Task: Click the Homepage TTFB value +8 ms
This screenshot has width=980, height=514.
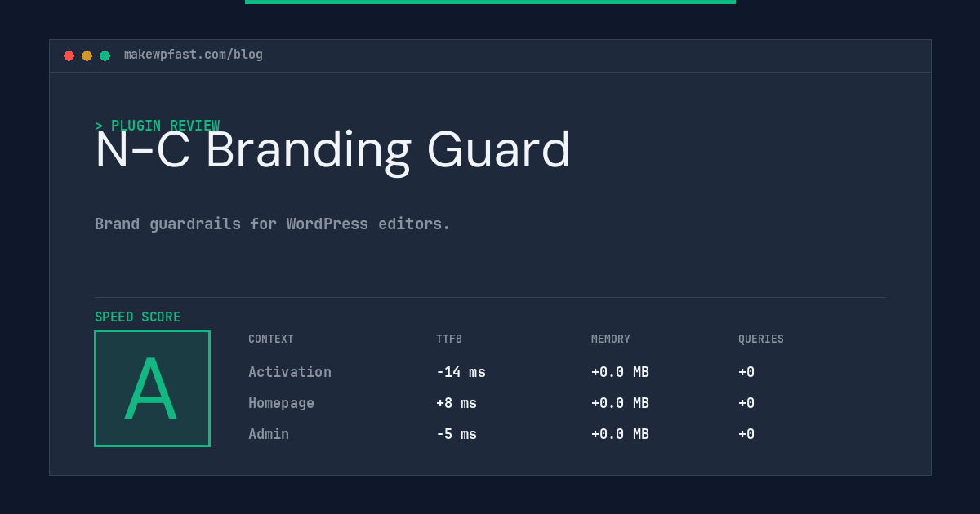Action: point(457,403)
